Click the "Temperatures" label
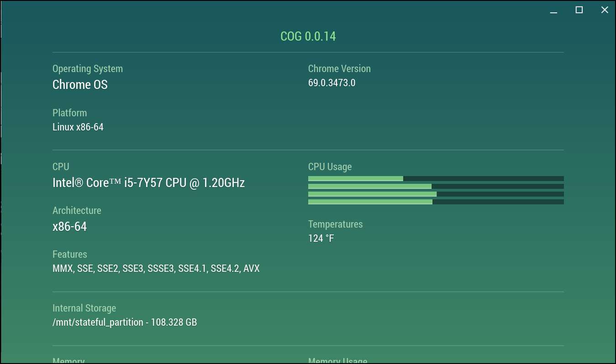This screenshot has height=364, width=616. tap(336, 224)
